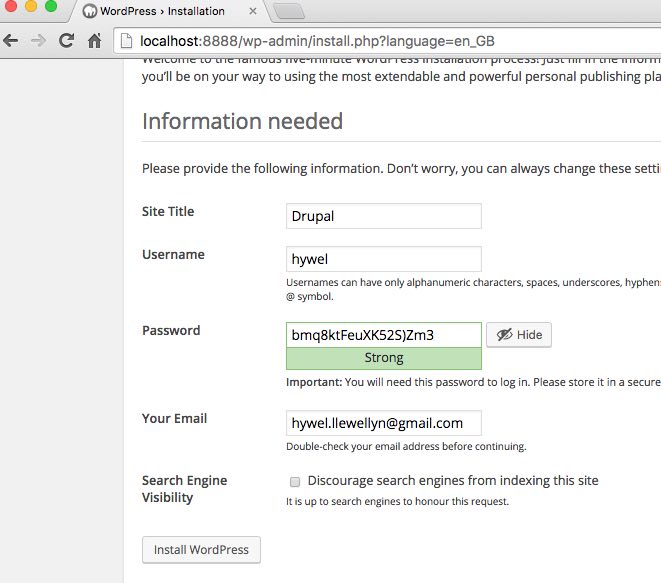Hide the password with the Hide button

click(519, 335)
